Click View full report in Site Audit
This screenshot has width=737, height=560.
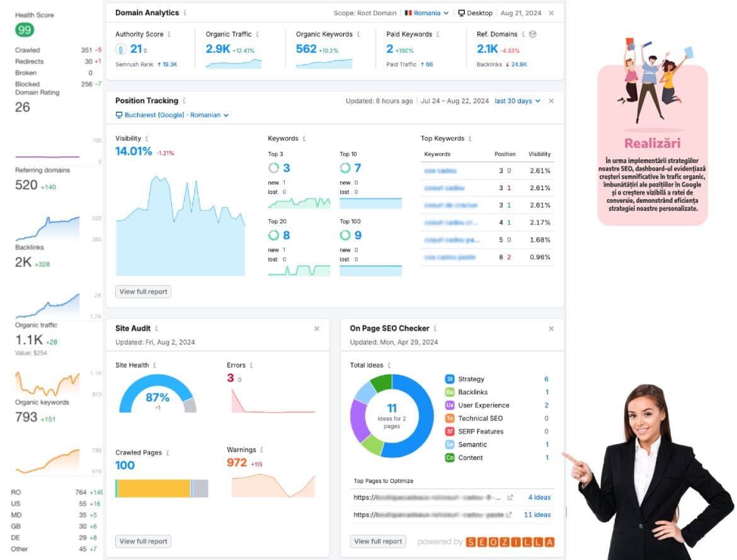(x=144, y=541)
